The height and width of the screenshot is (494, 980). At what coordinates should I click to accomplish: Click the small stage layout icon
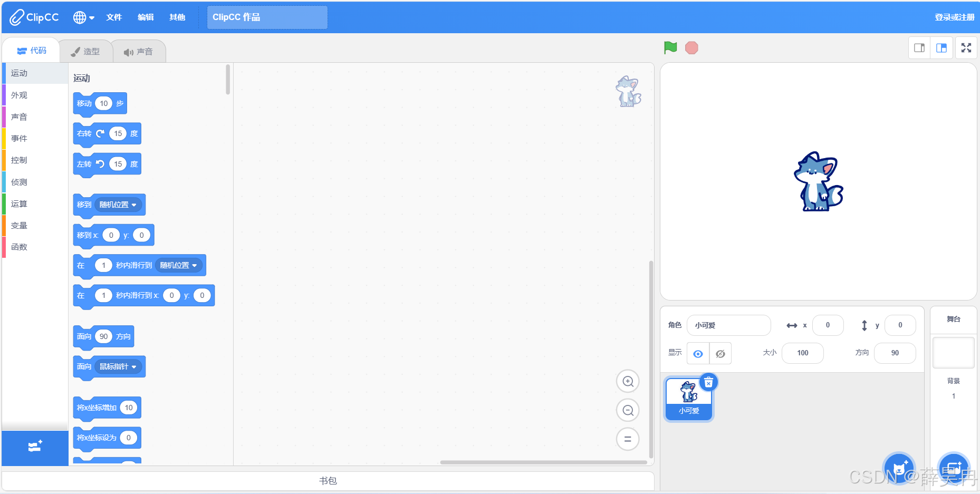(919, 48)
